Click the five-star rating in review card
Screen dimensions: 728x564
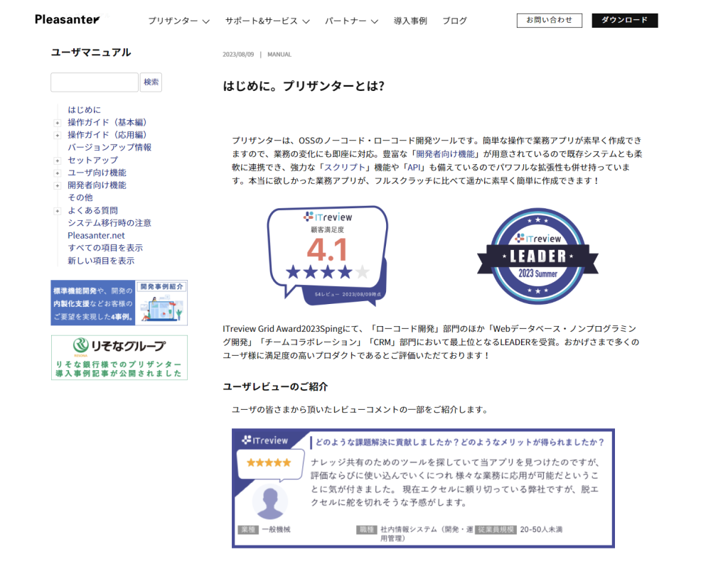pyautogui.click(x=269, y=462)
